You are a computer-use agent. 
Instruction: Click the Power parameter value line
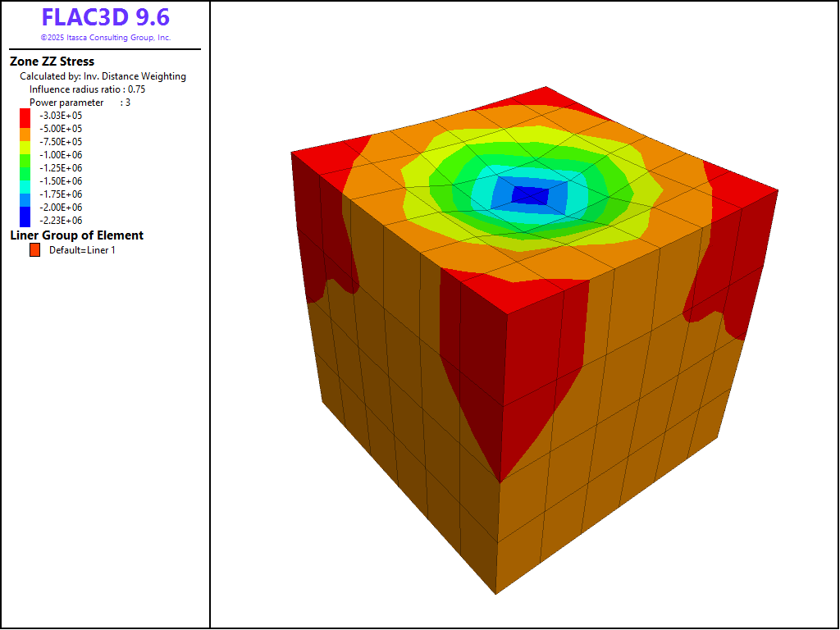[x=80, y=103]
